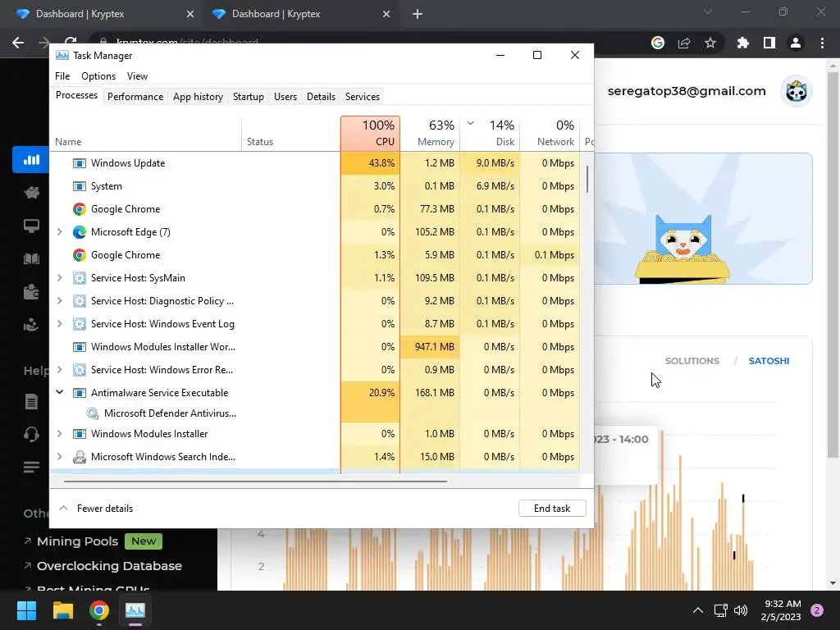The width and height of the screenshot is (840, 630).
Task: Open Windows Start menu
Action: coord(26,610)
